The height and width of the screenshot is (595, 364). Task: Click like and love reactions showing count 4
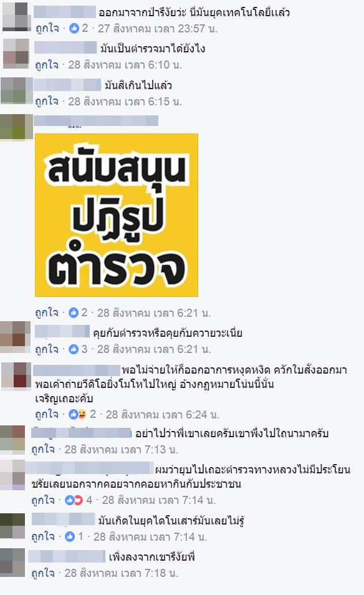(74, 500)
